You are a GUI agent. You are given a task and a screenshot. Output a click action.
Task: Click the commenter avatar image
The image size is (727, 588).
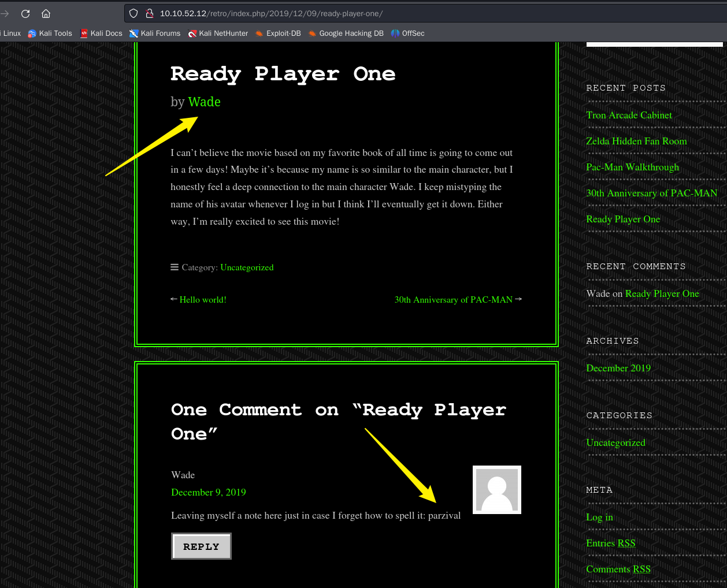[497, 490]
